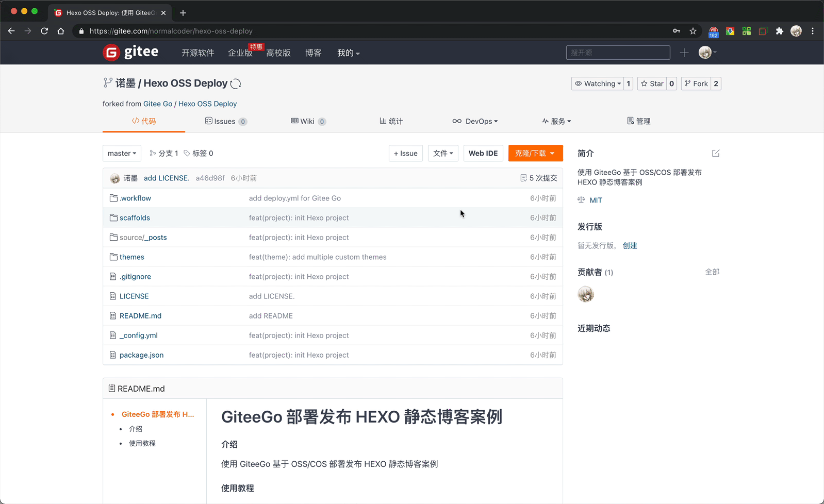Viewport: 824px width, 504px height.
Task: Open the Gitee Go upstream link
Action: [x=158, y=104]
